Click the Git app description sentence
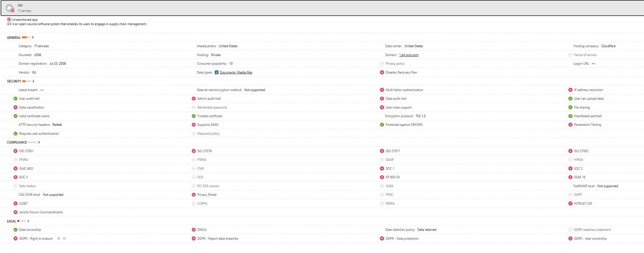The height and width of the screenshot is (253, 644). tap(77, 24)
